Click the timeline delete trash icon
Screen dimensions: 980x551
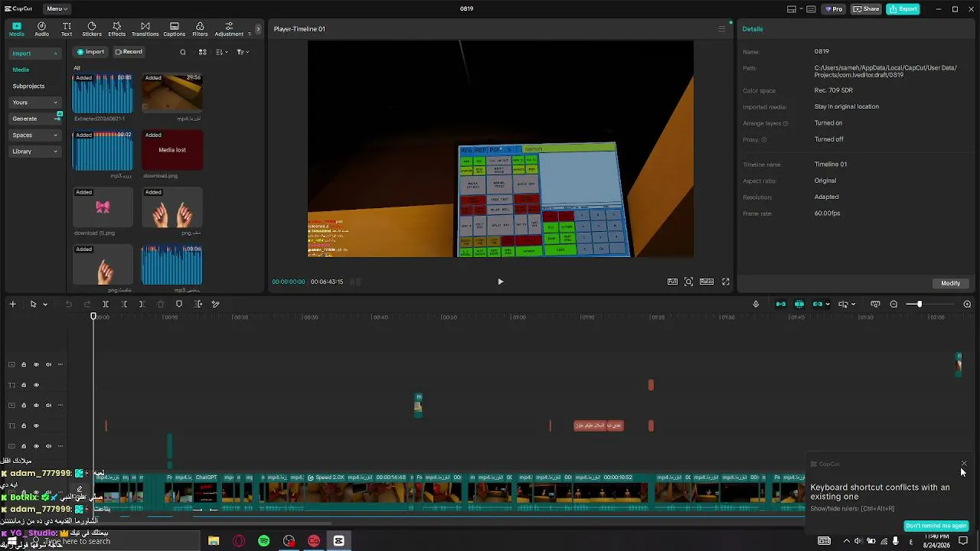160,305
